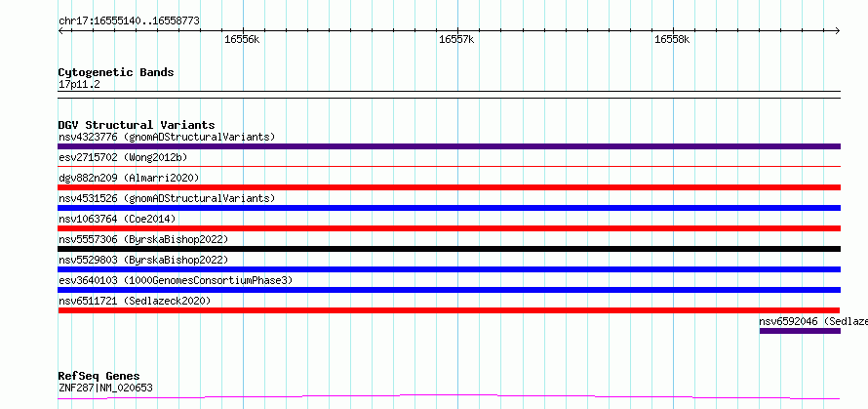
Task: Open the DGV Structural Variants track heading
Action: [137, 125]
